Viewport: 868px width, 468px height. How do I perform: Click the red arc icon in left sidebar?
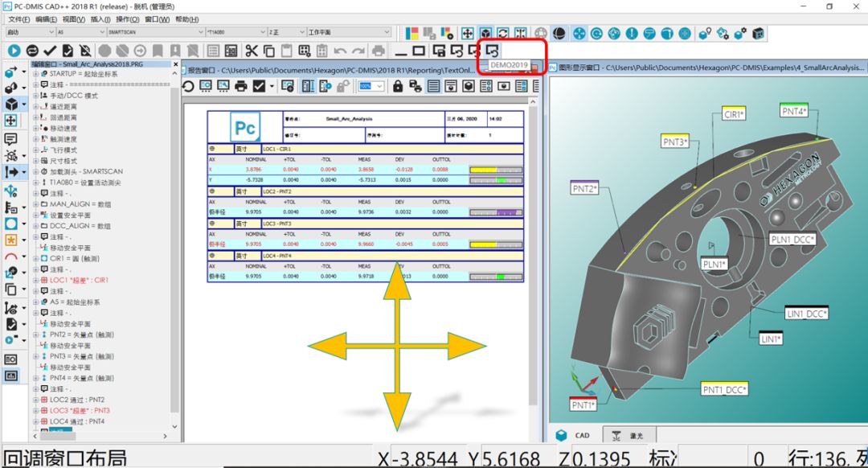click(x=11, y=257)
